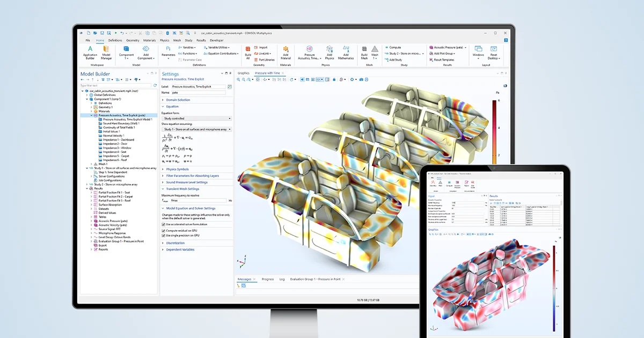Open the Add Material tool
The image size is (644, 338).
(x=286, y=49)
